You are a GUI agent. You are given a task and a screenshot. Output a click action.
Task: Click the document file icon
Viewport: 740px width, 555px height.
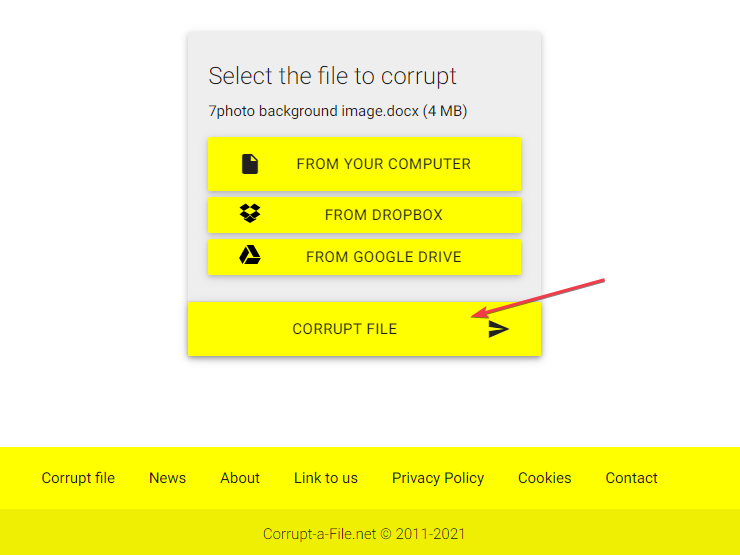[x=250, y=164]
